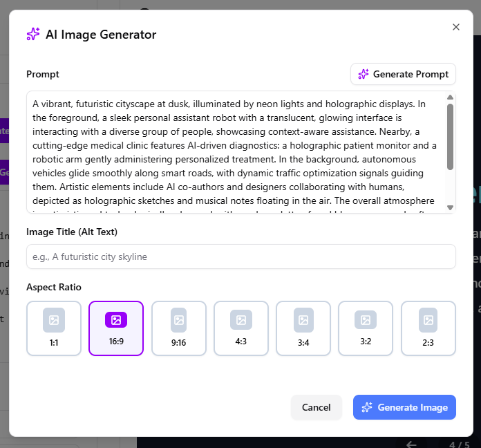The width and height of the screenshot is (481, 448).
Task: Click the Generate Prompt button
Action: (404, 74)
